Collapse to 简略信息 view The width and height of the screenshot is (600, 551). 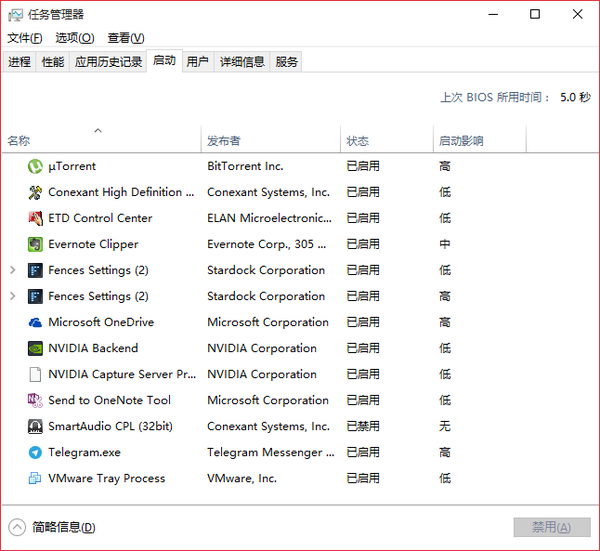coord(52,527)
